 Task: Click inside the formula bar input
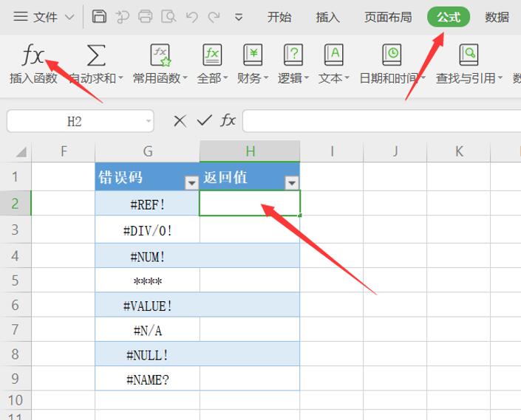[382, 121]
